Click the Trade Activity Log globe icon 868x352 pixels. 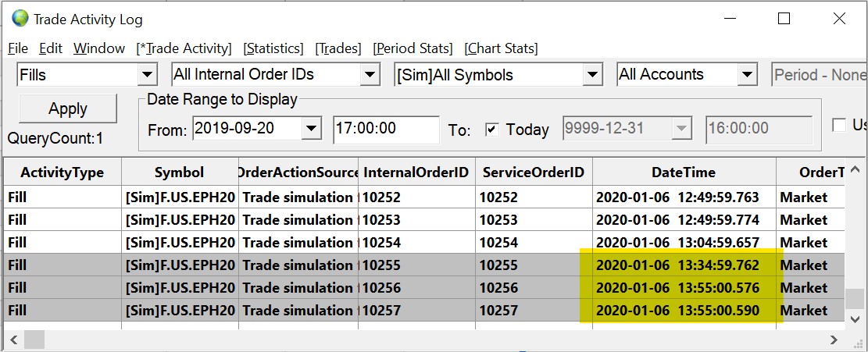20,19
